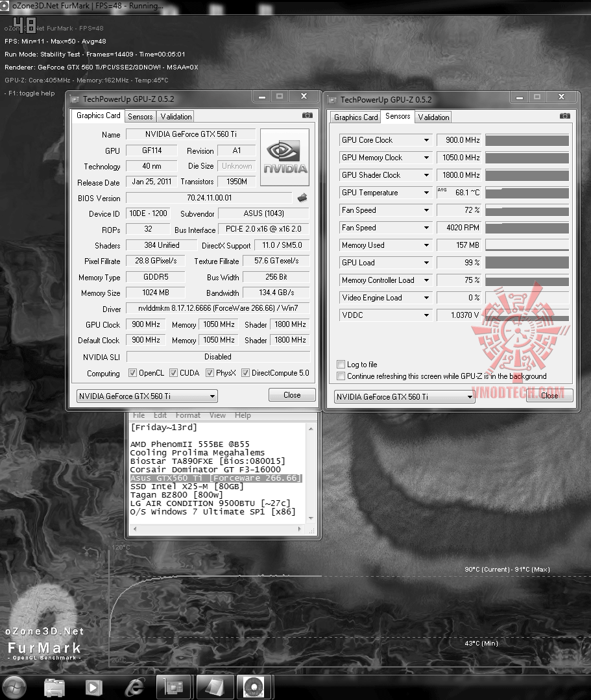The image size is (591, 700).
Task: Click '4020 RPM' fan speed value
Action: (x=459, y=228)
